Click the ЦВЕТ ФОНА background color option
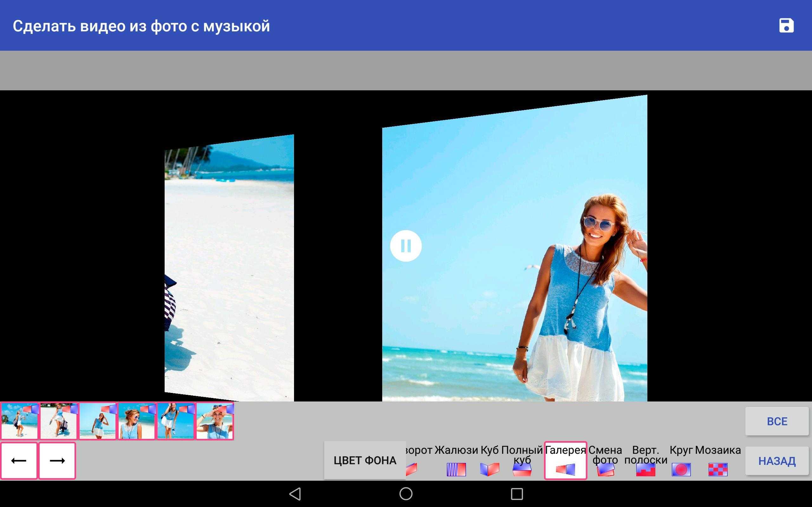 click(365, 461)
